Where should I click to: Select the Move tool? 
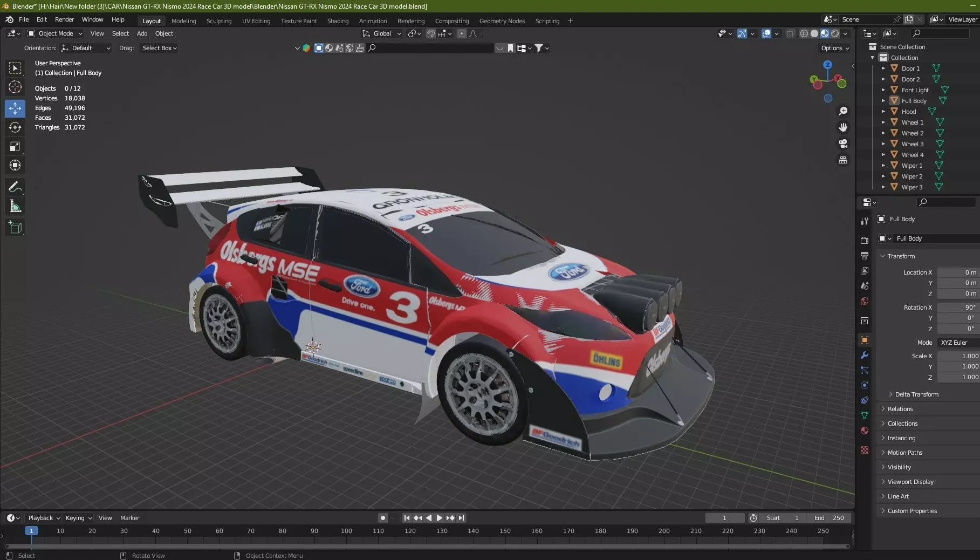tap(15, 108)
